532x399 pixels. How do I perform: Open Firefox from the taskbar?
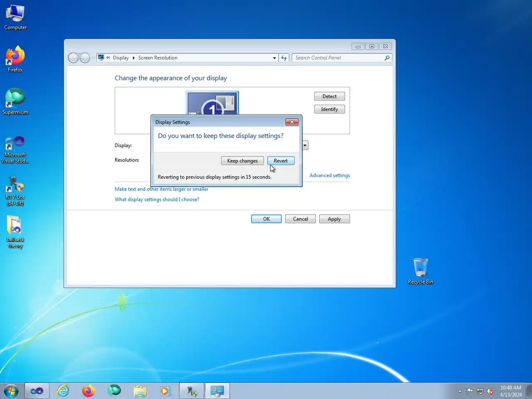click(x=89, y=391)
